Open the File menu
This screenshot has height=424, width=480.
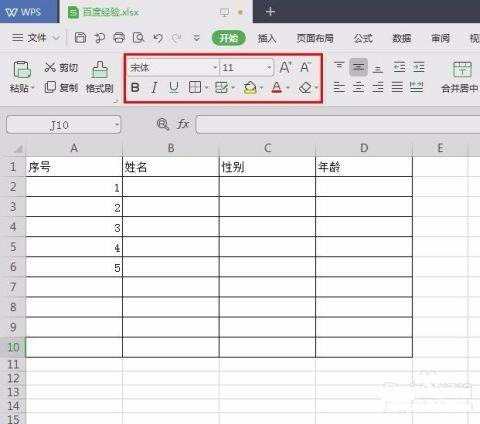(36, 38)
